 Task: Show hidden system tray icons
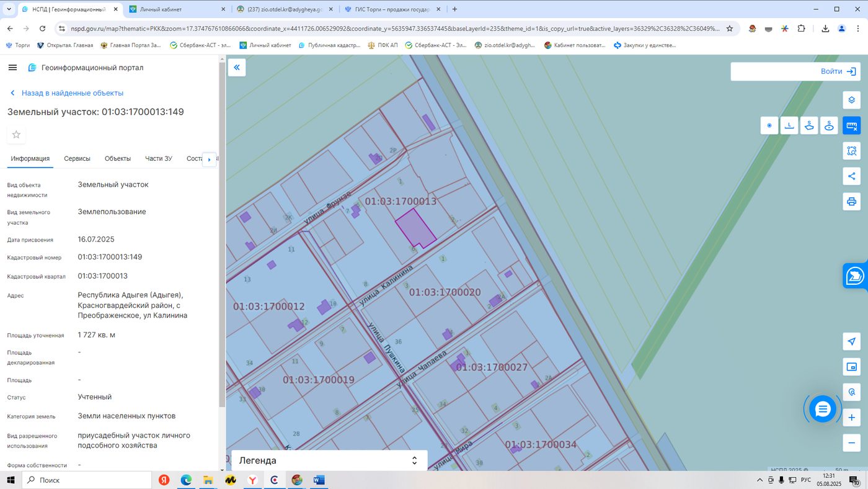pos(760,480)
